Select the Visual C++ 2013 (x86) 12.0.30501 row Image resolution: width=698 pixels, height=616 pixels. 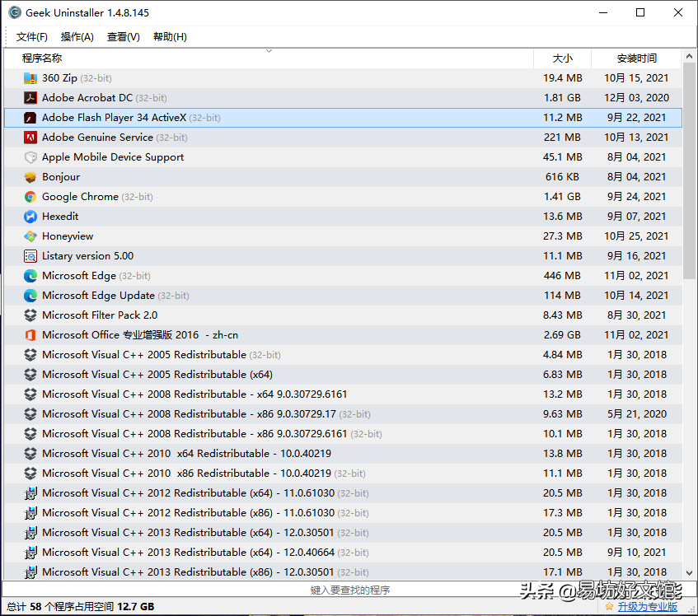(x=343, y=572)
